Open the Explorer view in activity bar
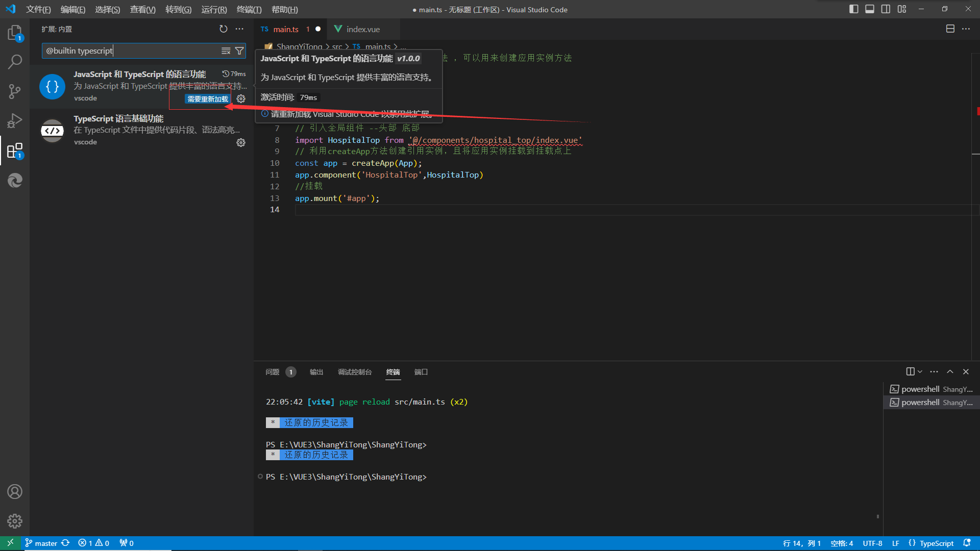The image size is (980, 551). point(14,33)
